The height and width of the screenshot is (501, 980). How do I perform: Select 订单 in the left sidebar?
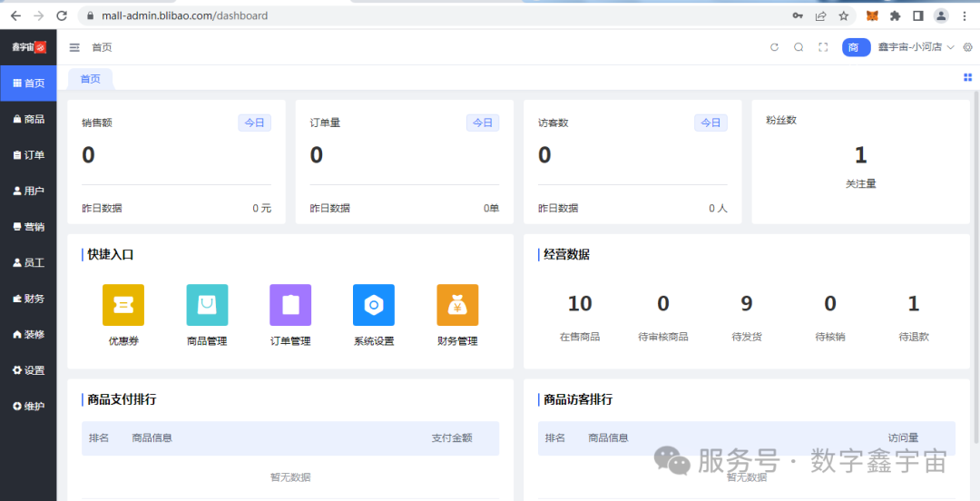coord(28,155)
